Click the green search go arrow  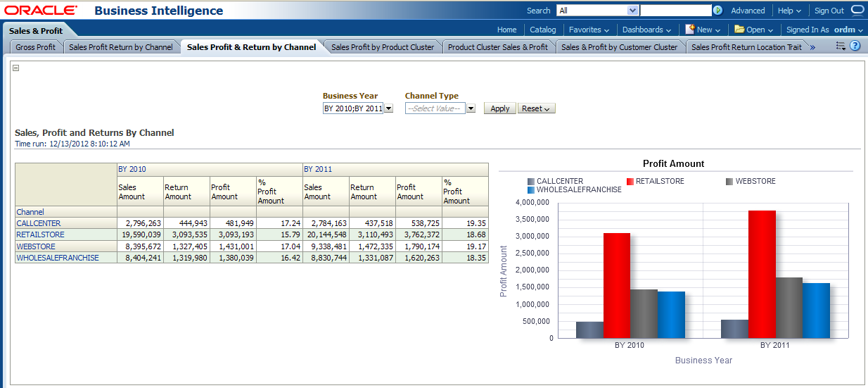coord(717,11)
